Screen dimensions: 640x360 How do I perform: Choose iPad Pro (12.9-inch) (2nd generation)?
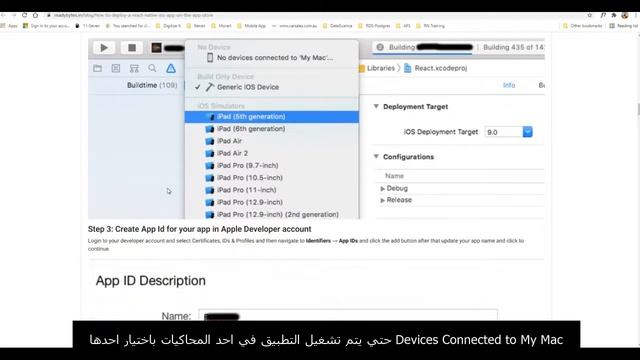tap(271, 214)
